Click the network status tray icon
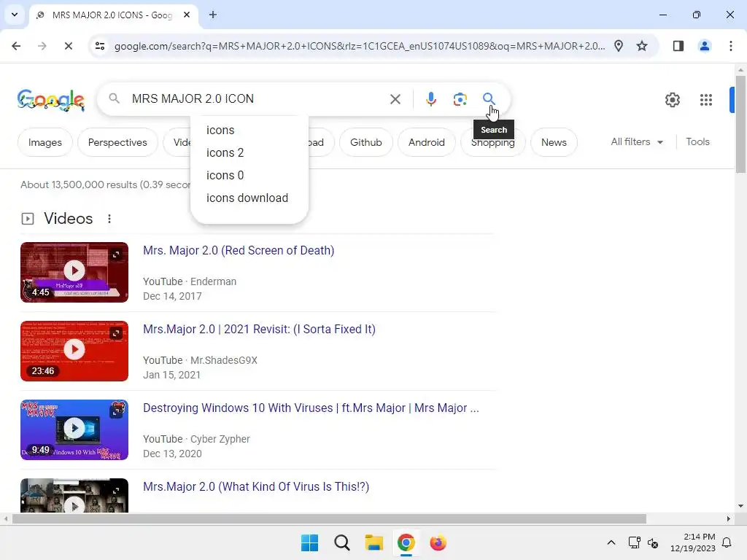 [634, 542]
